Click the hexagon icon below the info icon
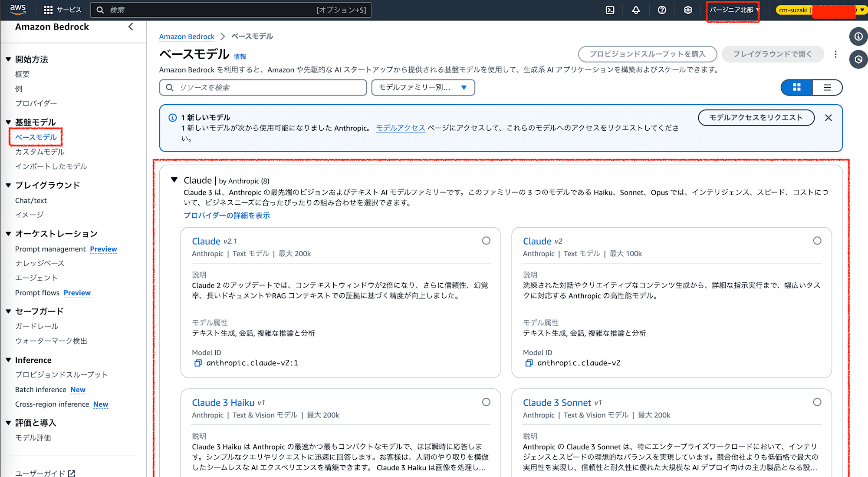Image resolution: width=868 pixels, height=477 pixels. pyautogui.click(x=858, y=60)
